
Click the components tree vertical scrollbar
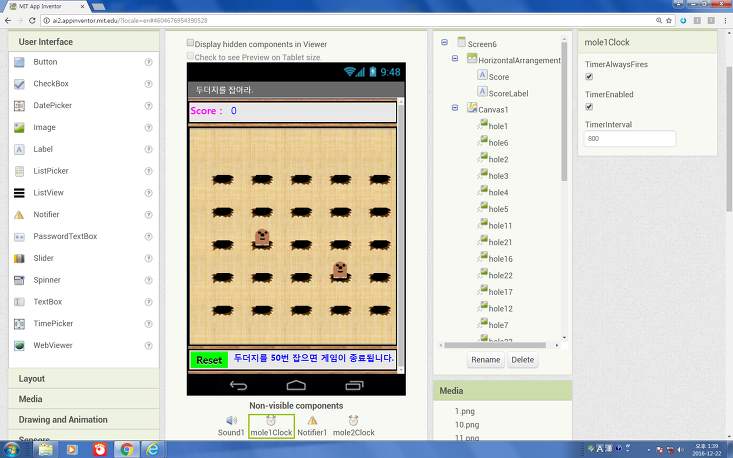pos(564,111)
